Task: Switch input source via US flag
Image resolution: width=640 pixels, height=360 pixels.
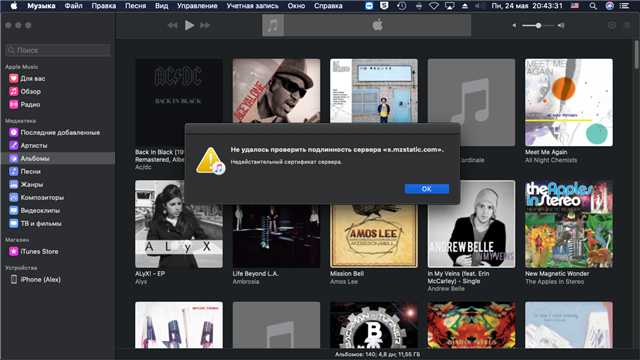Action: [575, 6]
